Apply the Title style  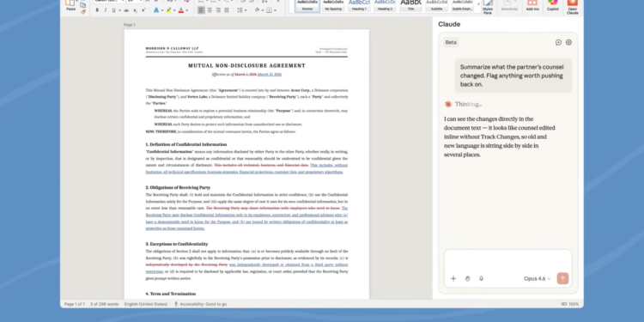(x=410, y=5)
